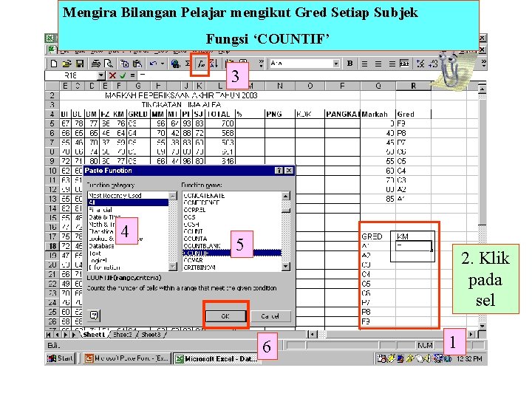The height and width of the screenshot is (399, 532).
Task: Click the red Cancel X on formula bar
Action: [x=112, y=75]
